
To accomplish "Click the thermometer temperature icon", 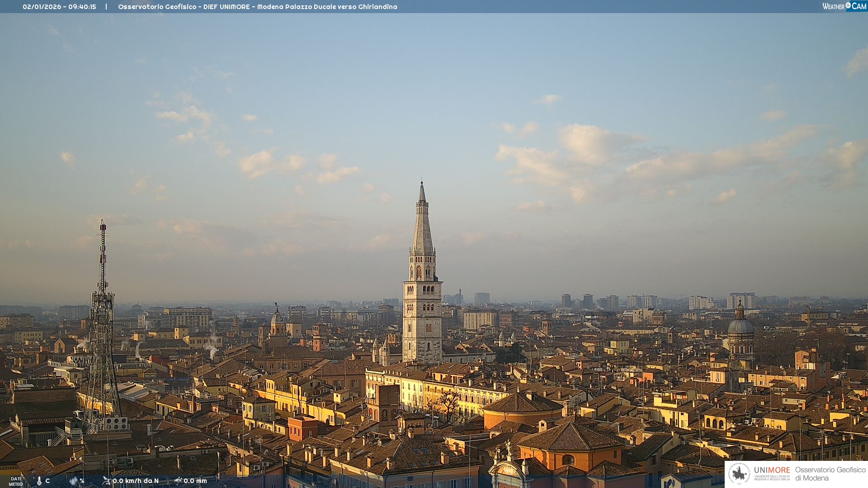I will [x=39, y=481].
